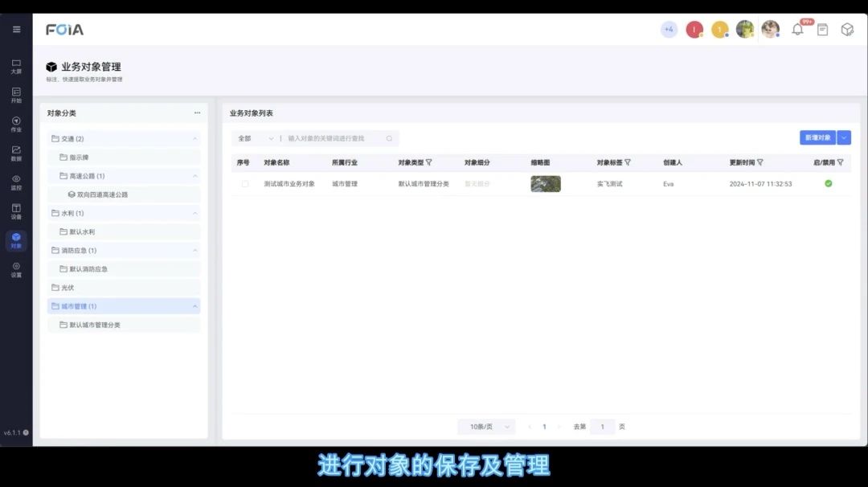The image size is (868, 487).
Task: Open the 10条/页 page size dropdown
Action: pos(486,427)
